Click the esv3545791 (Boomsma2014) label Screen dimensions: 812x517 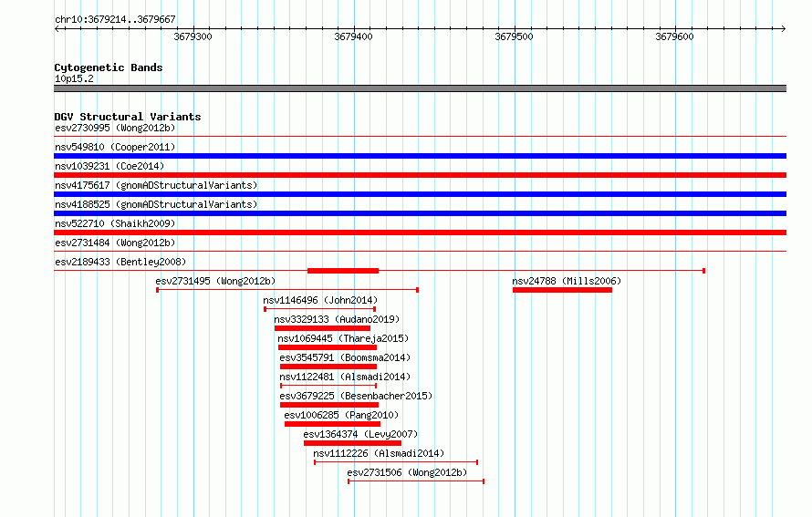pyautogui.click(x=345, y=357)
